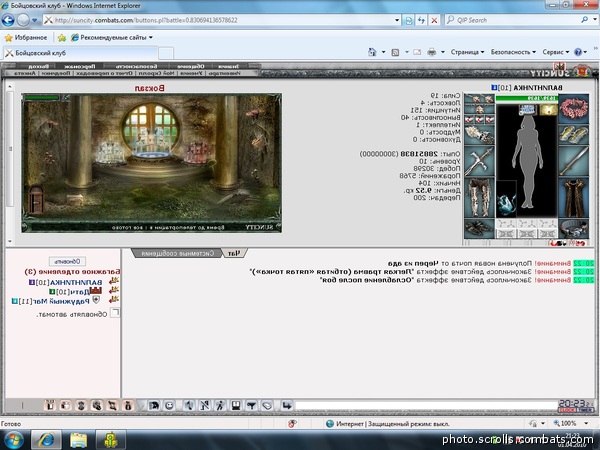The width and height of the screenshot is (600, 450).
Task: Click the golden bracers equipment slot
Action: [x=574, y=134]
